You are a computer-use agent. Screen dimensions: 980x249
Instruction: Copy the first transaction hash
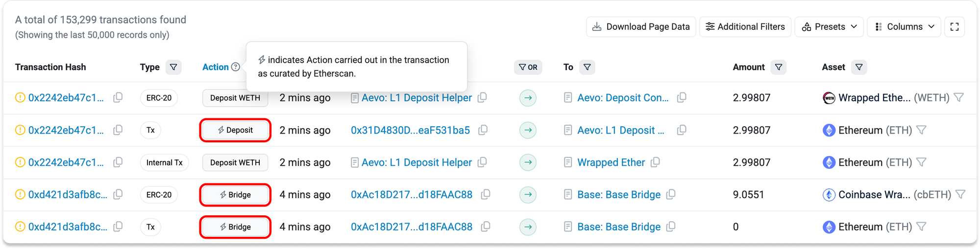coord(118,98)
